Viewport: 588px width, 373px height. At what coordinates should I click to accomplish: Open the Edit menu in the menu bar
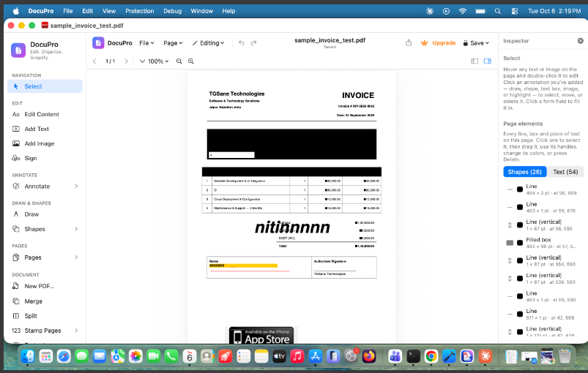87,11
